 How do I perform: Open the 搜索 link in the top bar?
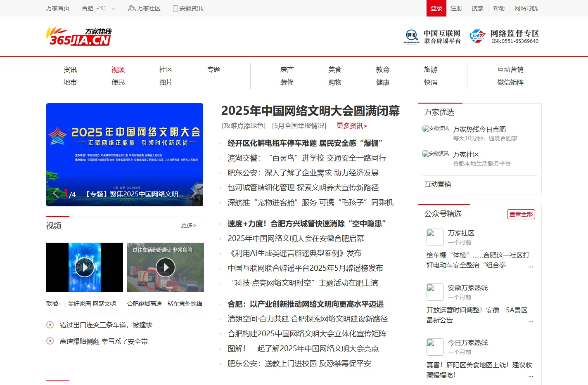(x=478, y=8)
